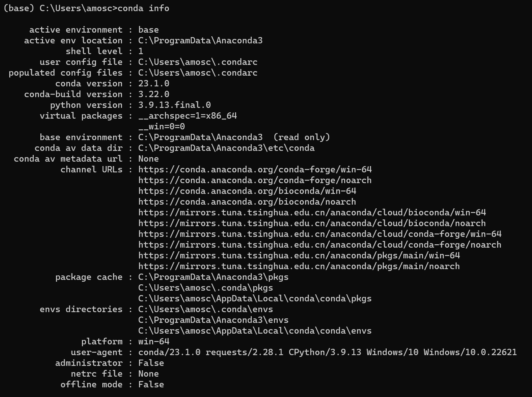The width and height of the screenshot is (532, 397).
Task: Click the conda-forge noarch anaconda.org URL
Action: pyautogui.click(x=255, y=180)
